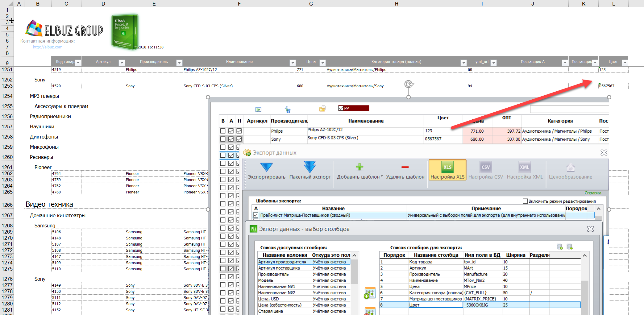Image resolution: width=644 pixels, height=315 pixels.
Task: Click the ELBUZ GROUP logo
Action: [x=64, y=28]
